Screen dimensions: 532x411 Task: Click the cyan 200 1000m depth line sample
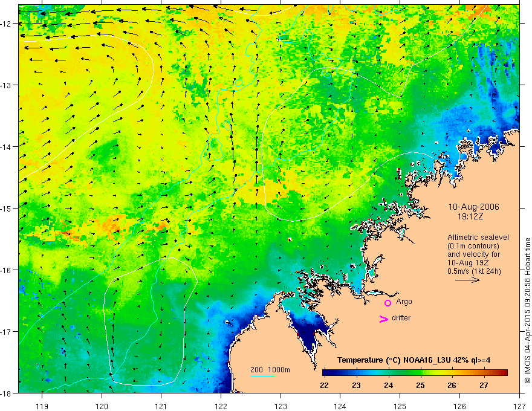[x=262, y=376]
